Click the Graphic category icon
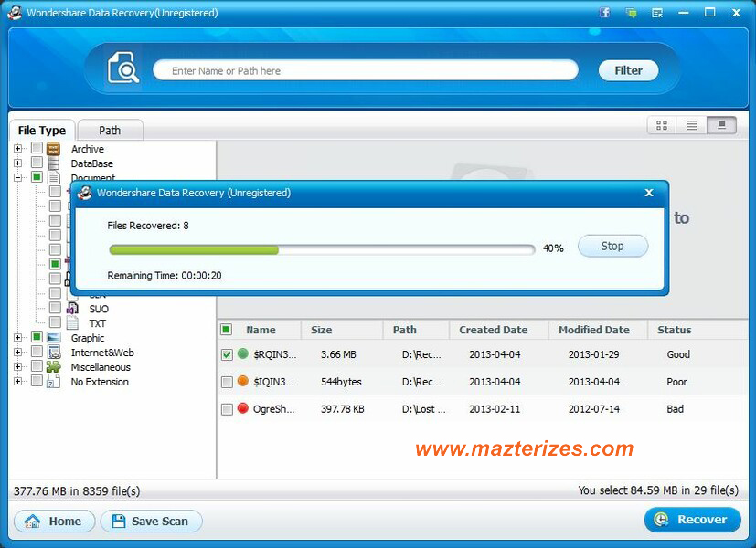 tap(54, 338)
